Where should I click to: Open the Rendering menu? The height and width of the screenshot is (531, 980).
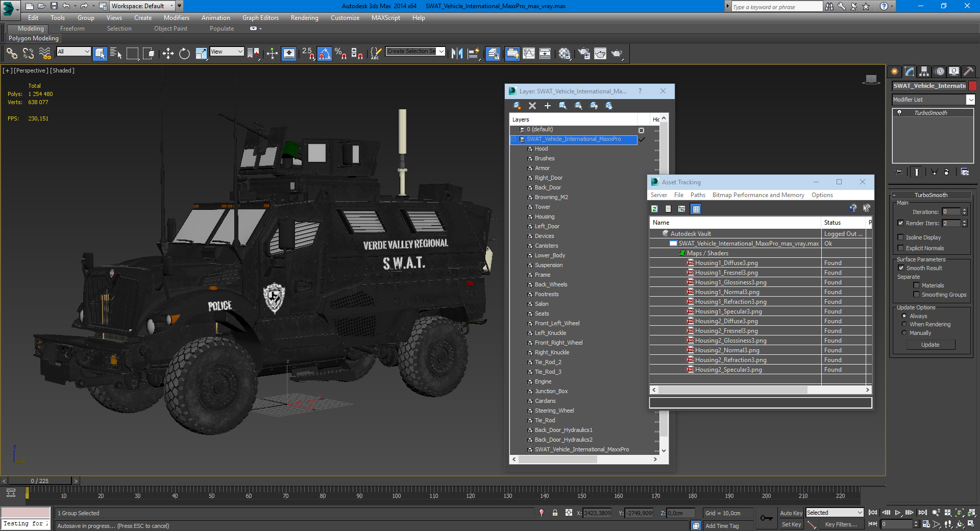click(x=304, y=18)
